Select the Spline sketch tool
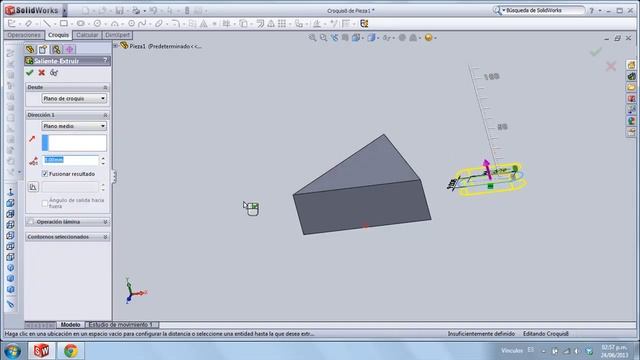This screenshot has width=640, height=360. (142, 24)
